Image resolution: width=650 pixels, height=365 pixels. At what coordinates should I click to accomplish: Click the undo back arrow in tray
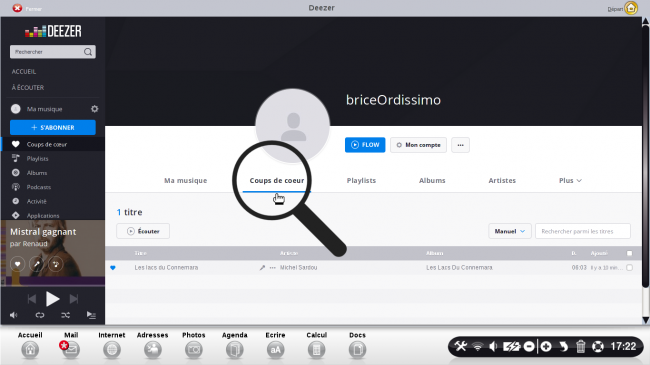coord(563,346)
